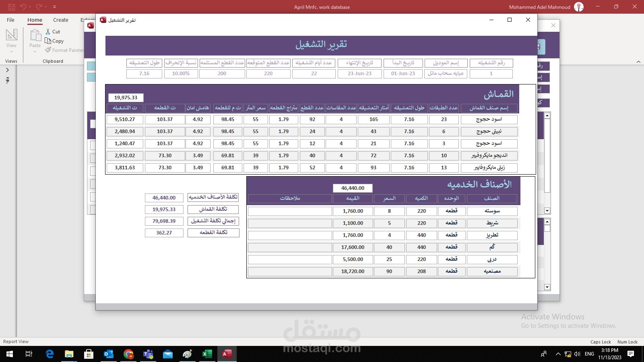The height and width of the screenshot is (362, 644).
Task: Click the run number field showing 1
Action: point(491,74)
